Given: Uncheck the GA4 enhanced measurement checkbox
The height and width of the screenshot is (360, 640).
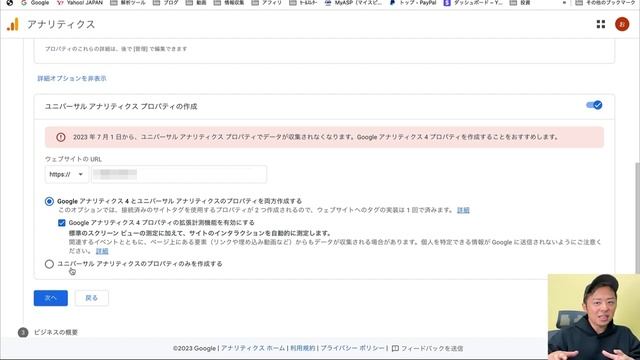Looking at the screenshot, I should click(x=62, y=223).
